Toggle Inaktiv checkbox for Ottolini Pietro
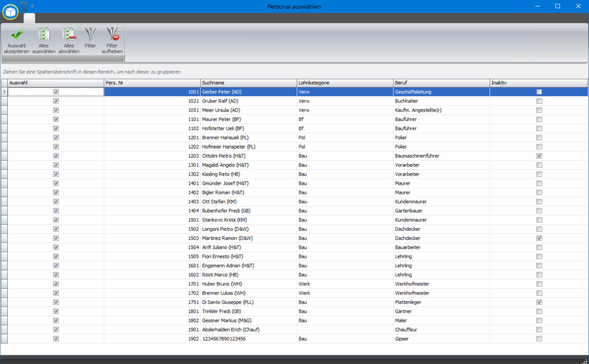Viewport: 589px width, 364px height. tap(539, 156)
